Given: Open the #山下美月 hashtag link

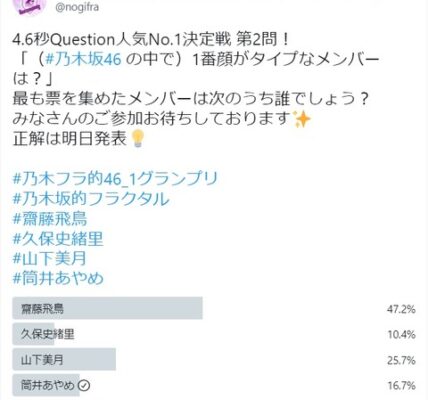Looking at the screenshot, I should point(50,258).
